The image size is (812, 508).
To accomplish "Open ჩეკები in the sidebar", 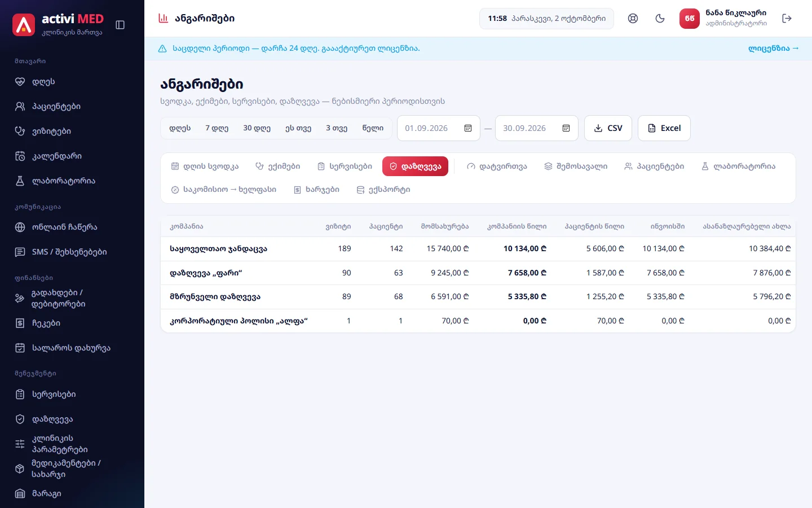I will pos(72,323).
